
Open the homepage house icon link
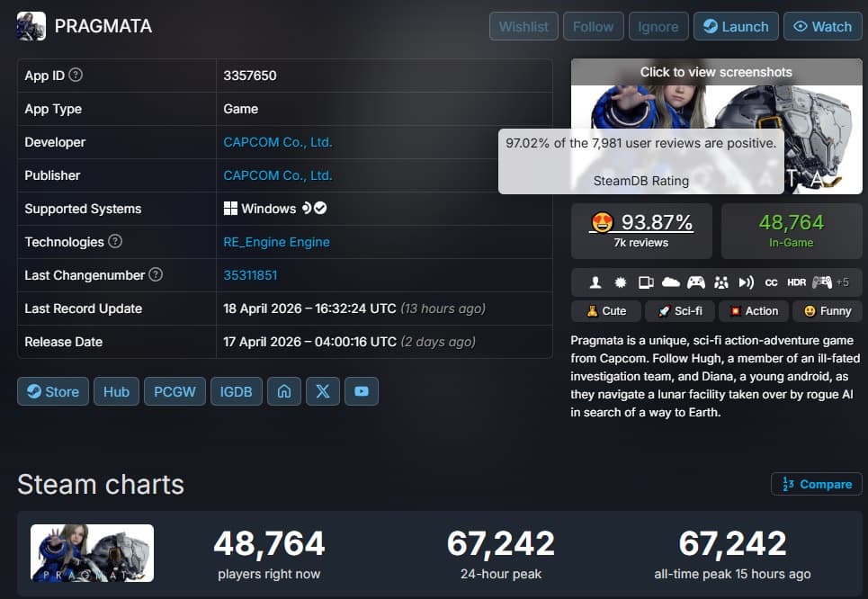point(284,391)
